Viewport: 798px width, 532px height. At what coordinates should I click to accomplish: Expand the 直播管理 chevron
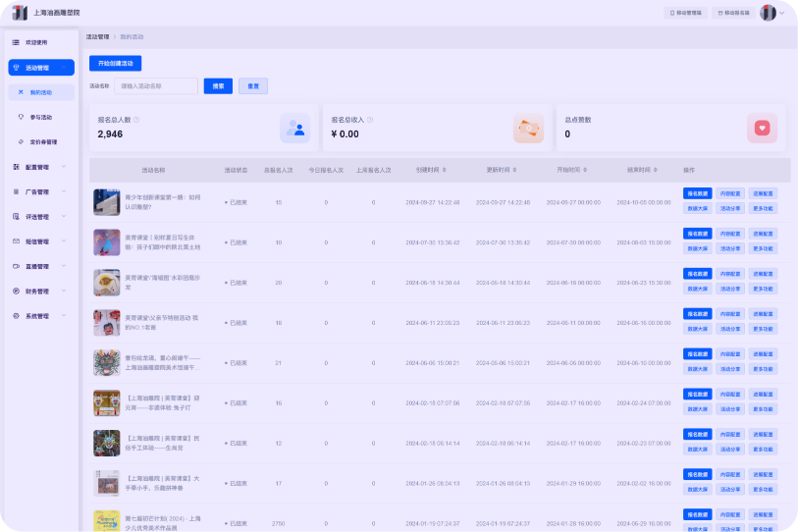[64, 266]
